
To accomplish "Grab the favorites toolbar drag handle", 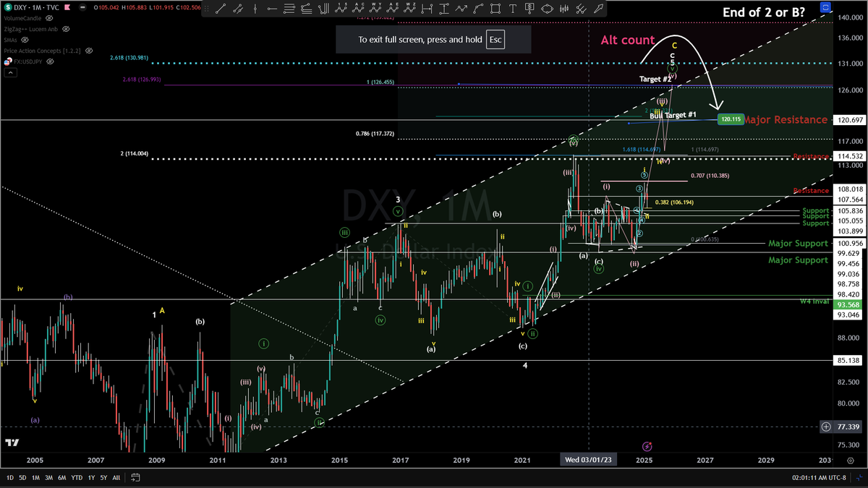I will pyautogui.click(x=207, y=9).
